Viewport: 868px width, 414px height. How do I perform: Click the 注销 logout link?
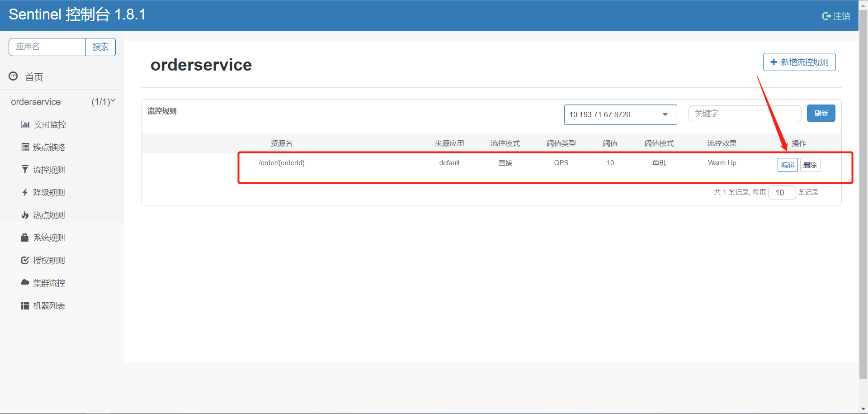coord(836,16)
